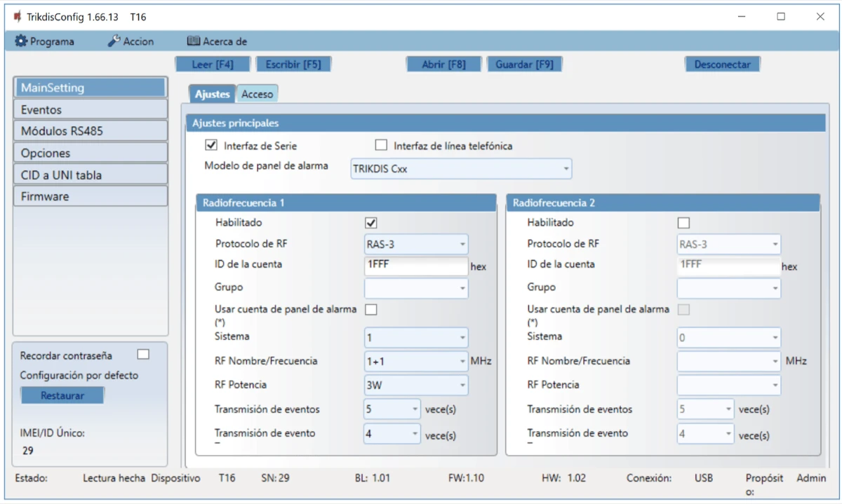Enable Habilitado for Radiofrecuencia 2

683,223
